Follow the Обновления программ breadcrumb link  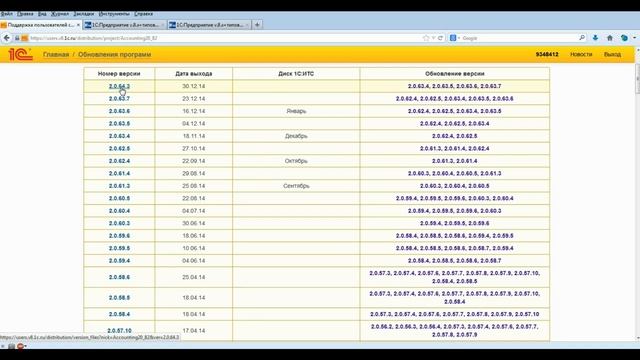(115, 54)
